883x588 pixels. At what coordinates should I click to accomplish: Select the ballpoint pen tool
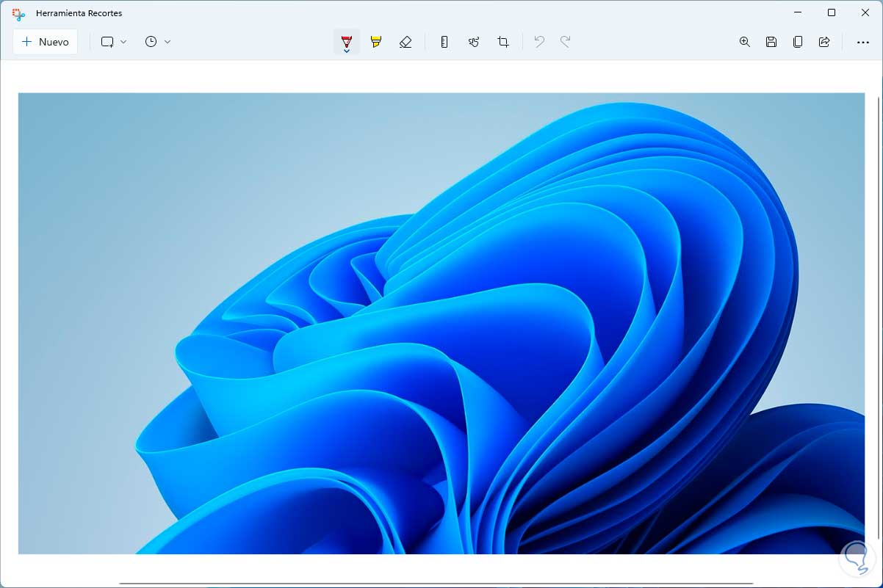(347, 43)
